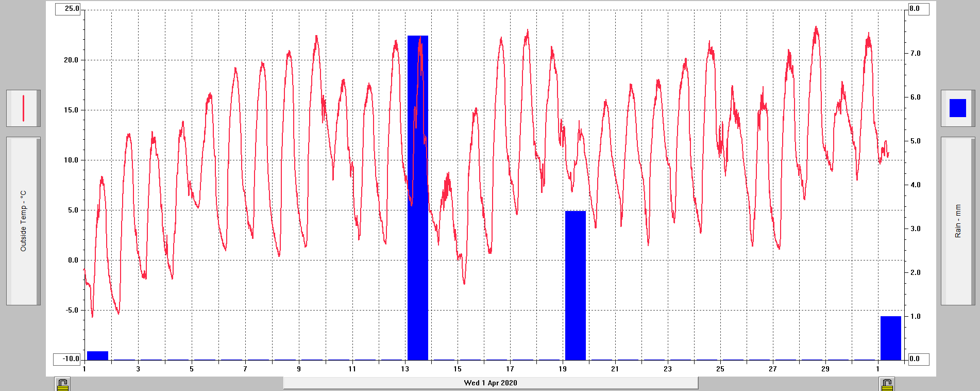
Task: Edit the 8.0 rain axis maximum field
Action: coord(918,9)
